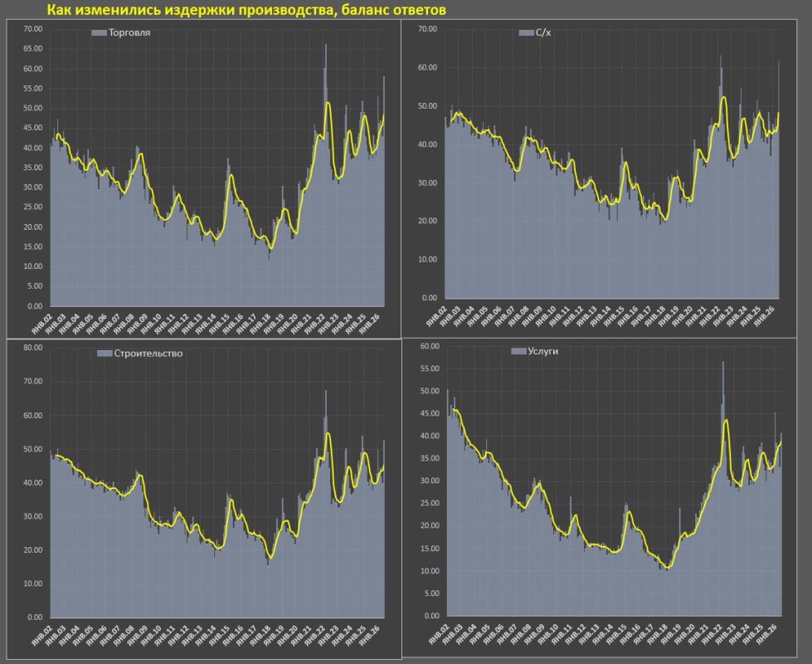Click the 50.00 axis label in С/х chart
Image resolution: width=812 pixels, height=664 pixels.
click(x=428, y=105)
